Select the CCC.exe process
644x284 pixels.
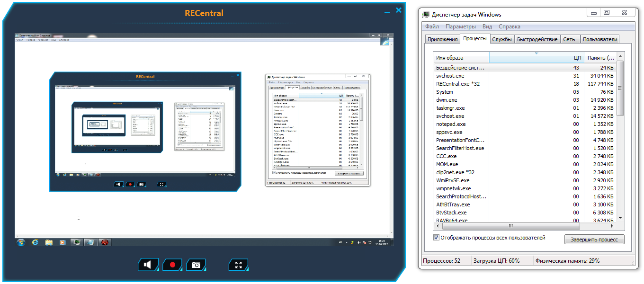pos(525,156)
